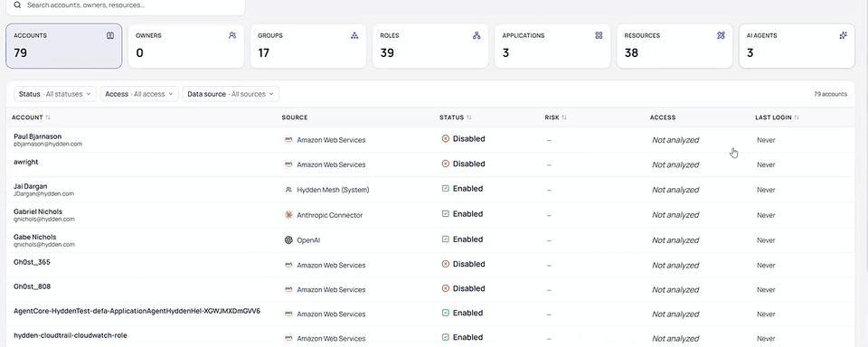Open the Owners summary card

point(186,46)
